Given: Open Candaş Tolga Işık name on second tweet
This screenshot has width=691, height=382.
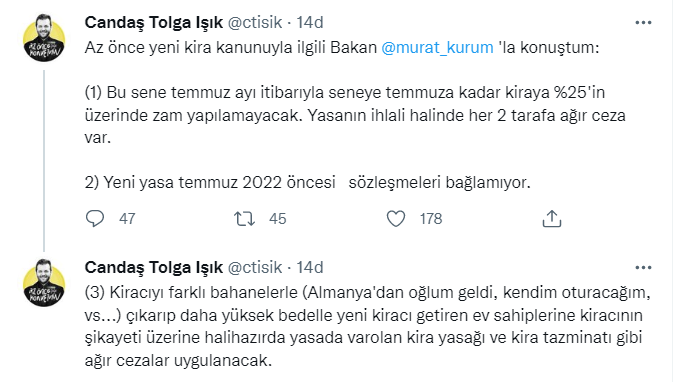Looking at the screenshot, I should [154, 267].
